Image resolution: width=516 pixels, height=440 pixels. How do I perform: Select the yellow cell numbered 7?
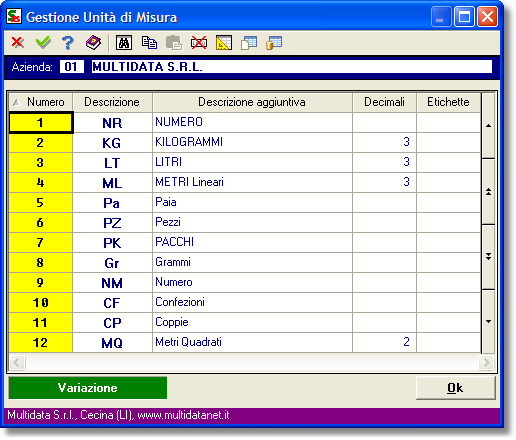coord(40,242)
